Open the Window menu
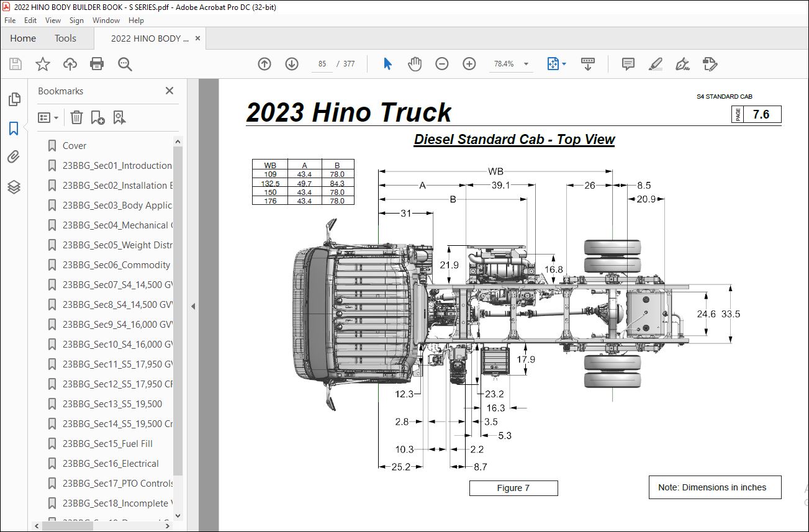 coord(106,20)
